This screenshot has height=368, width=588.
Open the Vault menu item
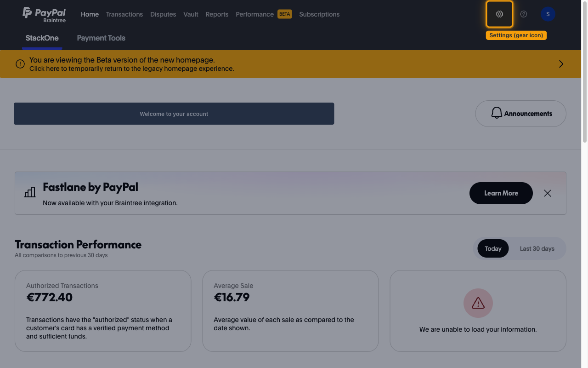coord(191,14)
